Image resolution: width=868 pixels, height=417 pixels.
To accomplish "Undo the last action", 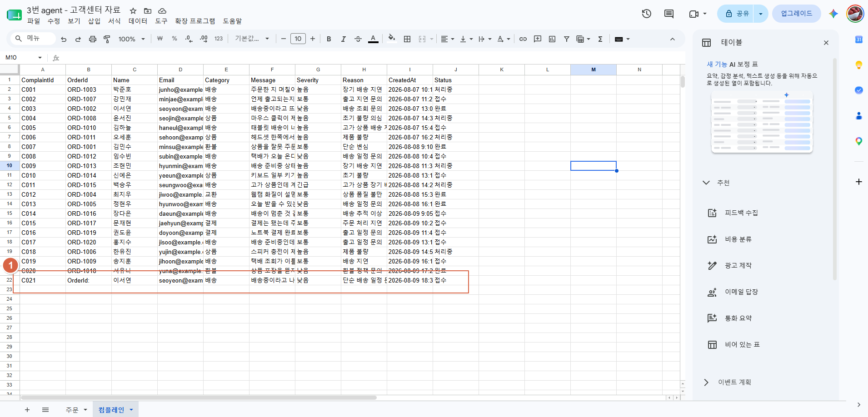I will point(64,39).
